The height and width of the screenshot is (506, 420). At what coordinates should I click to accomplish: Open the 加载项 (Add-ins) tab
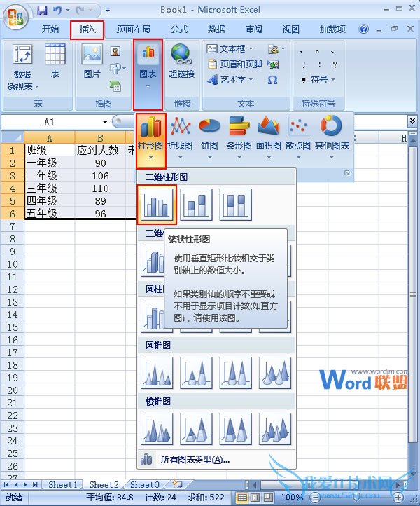pos(332,29)
